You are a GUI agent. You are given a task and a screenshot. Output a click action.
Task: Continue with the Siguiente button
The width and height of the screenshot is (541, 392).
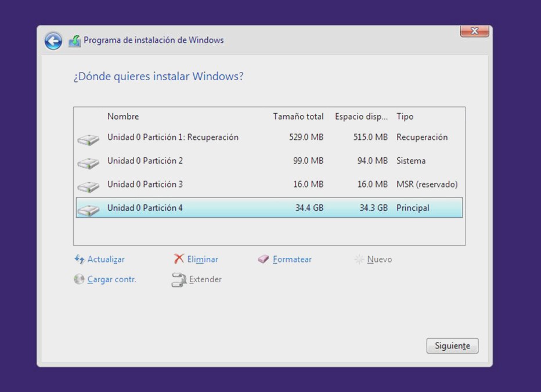tap(452, 346)
